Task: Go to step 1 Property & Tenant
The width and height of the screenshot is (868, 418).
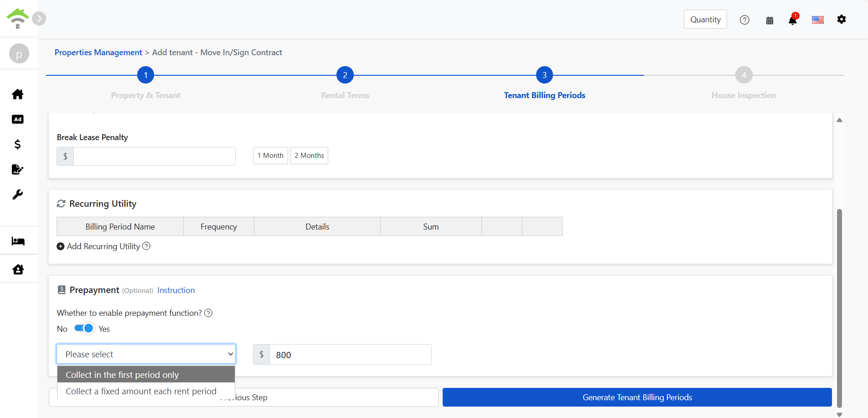Action: click(145, 75)
